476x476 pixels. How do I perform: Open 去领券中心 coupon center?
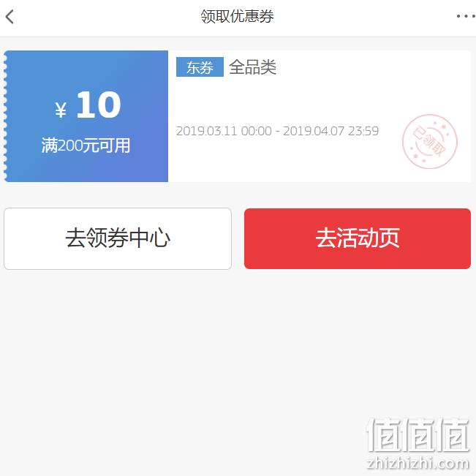click(x=118, y=238)
